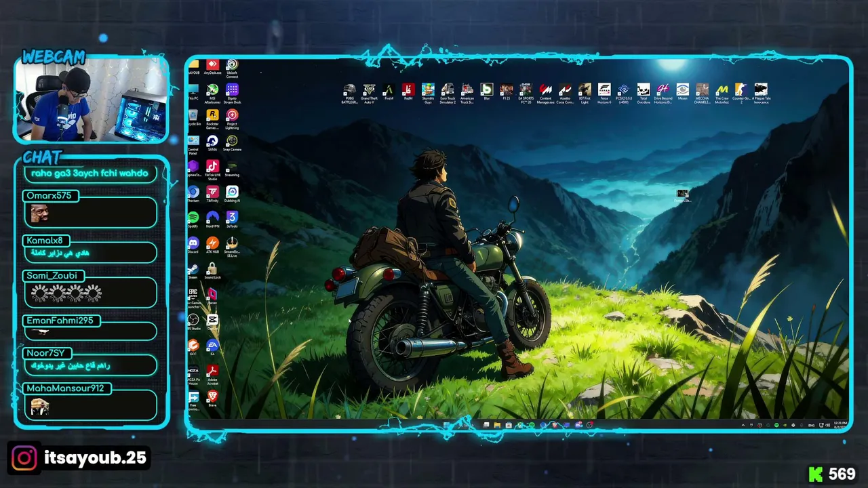The image size is (868, 488).
Task: Open the Recycle Bin icon
Action: click(x=193, y=118)
